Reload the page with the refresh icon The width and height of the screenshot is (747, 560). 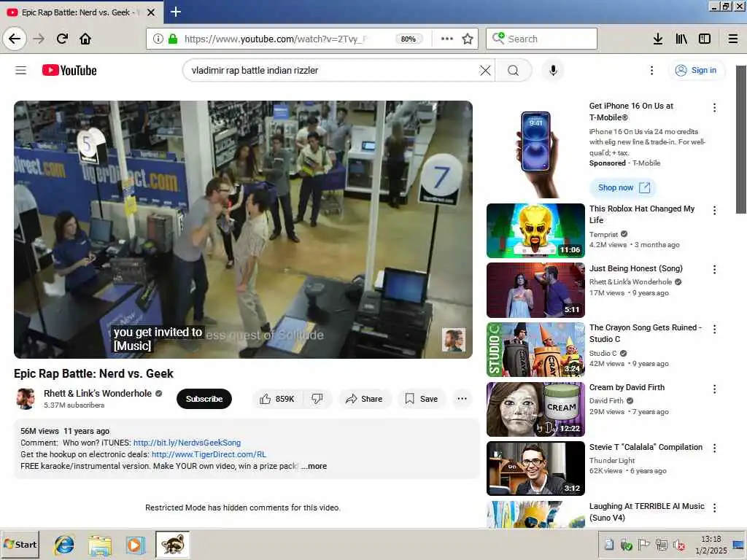point(63,39)
